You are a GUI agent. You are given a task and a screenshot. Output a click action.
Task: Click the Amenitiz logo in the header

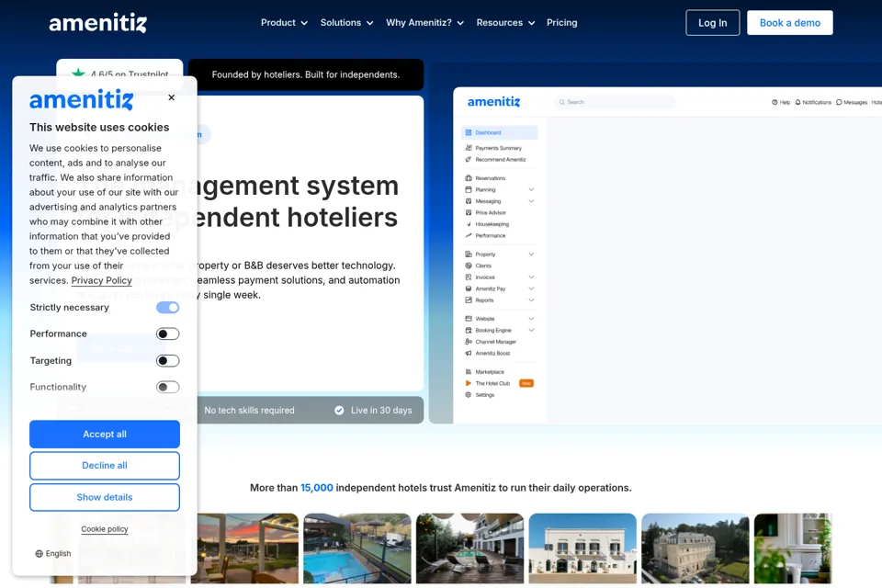[98, 23]
